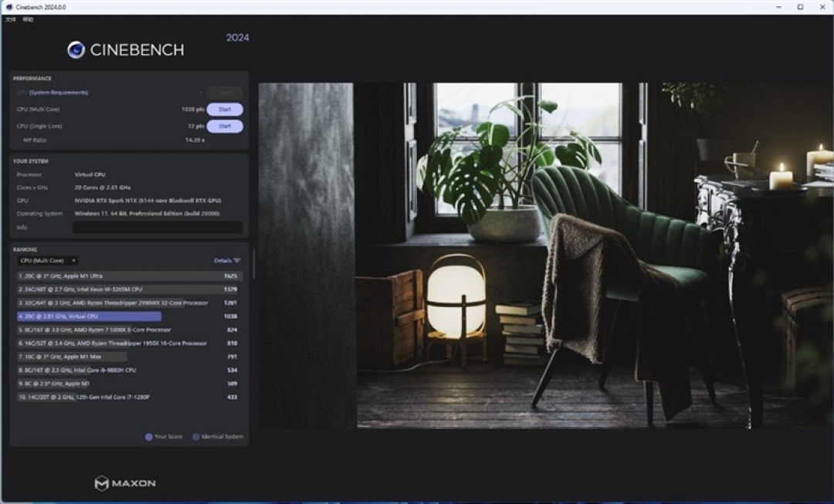834x504 pixels.
Task: Click the Windows 11 operating system value
Action: pyautogui.click(x=147, y=214)
